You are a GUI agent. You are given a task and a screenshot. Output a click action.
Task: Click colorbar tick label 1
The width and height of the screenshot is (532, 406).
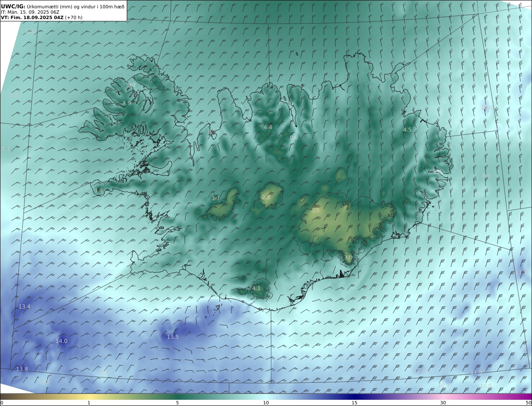pyautogui.click(x=89, y=403)
